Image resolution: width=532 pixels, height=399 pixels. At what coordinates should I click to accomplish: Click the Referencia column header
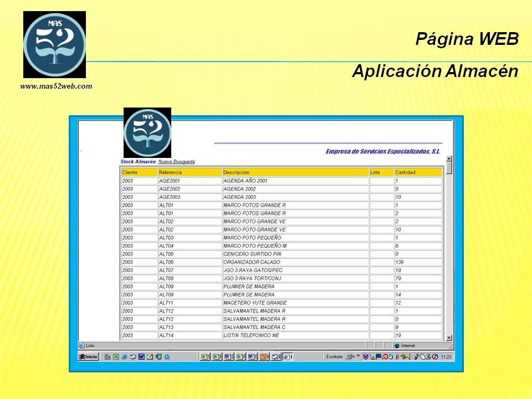tap(190, 172)
